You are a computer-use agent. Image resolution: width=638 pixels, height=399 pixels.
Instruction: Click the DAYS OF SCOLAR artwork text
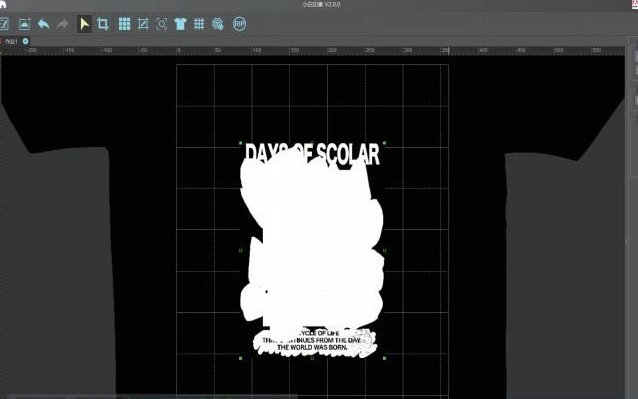312,154
